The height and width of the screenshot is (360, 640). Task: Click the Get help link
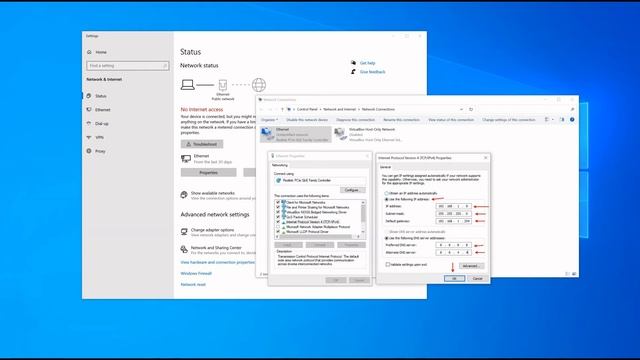pyautogui.click(x=367, y=63)
